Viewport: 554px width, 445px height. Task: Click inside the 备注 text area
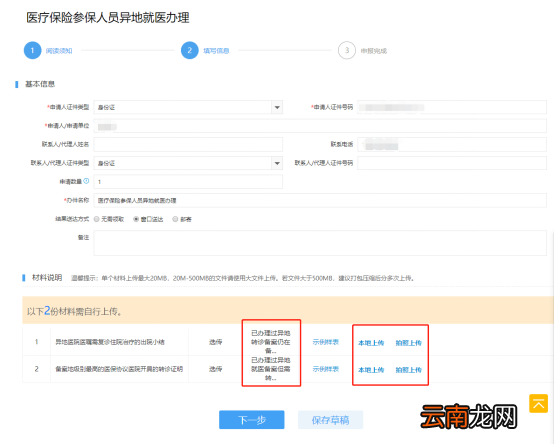[320, 243]
